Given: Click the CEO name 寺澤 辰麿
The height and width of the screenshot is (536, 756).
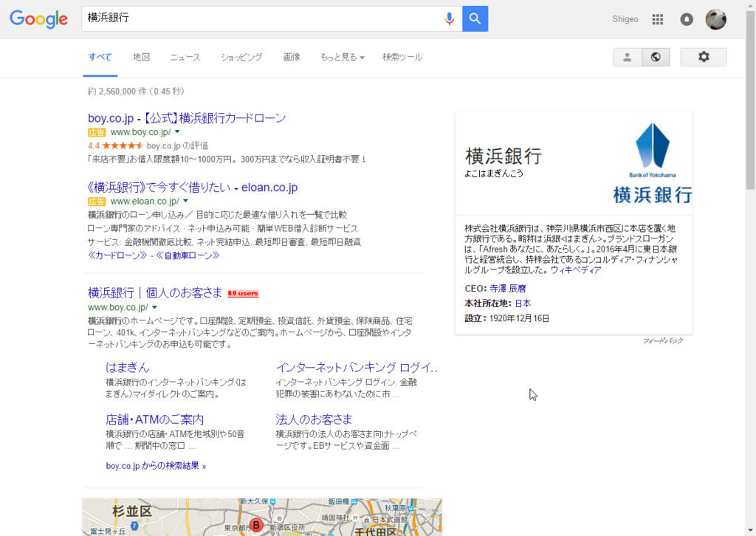Looking at the screenshot, I should coord(508,288).
